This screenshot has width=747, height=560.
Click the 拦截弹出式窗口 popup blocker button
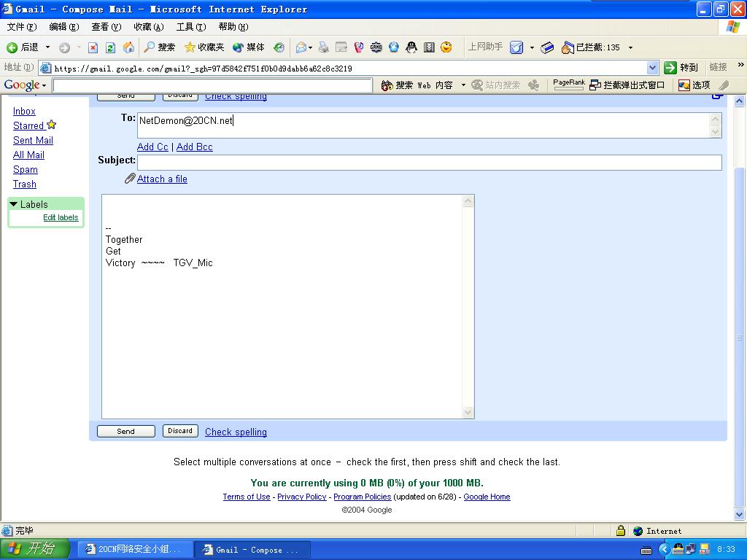(x=627, y=85)
